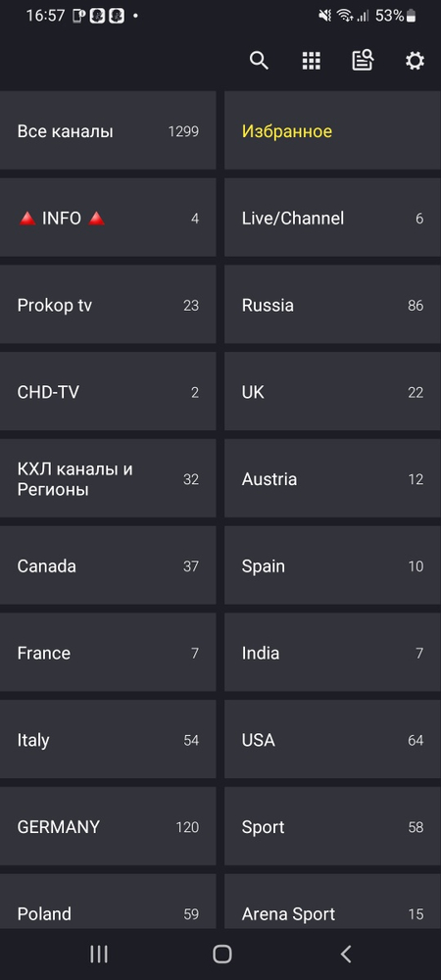Image resolution: width=441 pixels, height=980 pixels.
Task: Select КХЛ каналы и Регионы group
Action: [108, 479]
